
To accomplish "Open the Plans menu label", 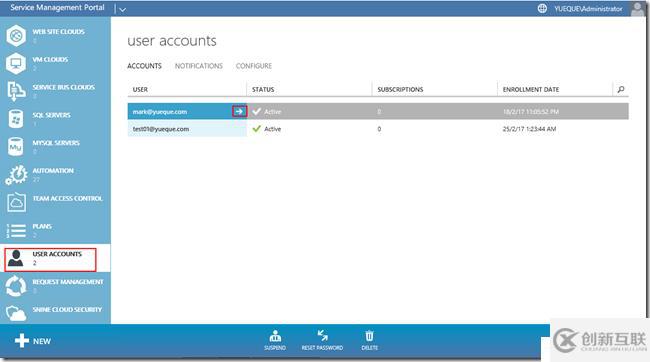I will click(42, 226).
